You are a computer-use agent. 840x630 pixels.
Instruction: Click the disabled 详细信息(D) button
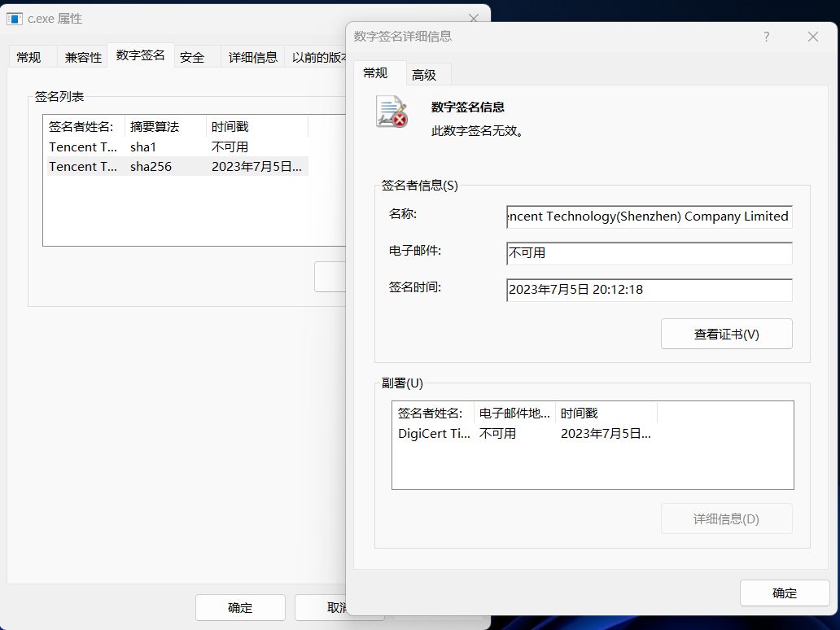[x=726, y=518]
